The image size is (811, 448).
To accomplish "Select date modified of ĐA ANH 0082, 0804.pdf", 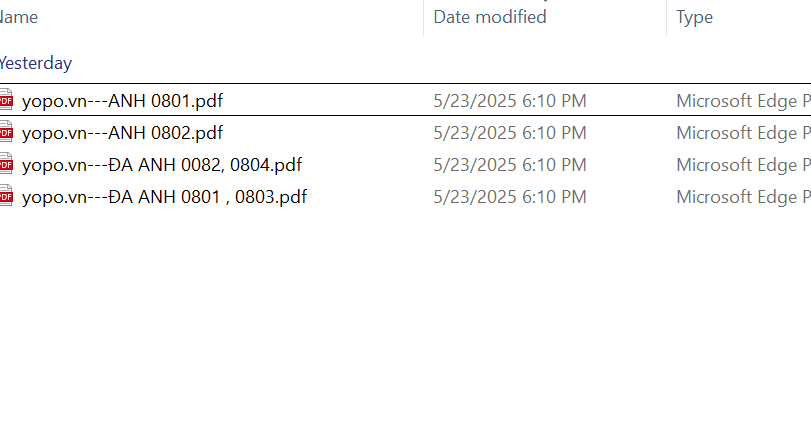I will point(510,164).
